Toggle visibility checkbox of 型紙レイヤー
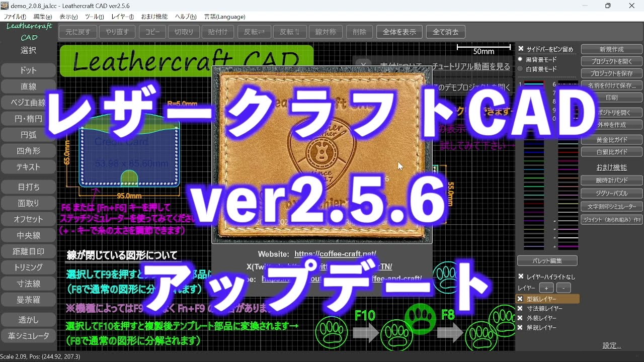This screenshot has width=644, height=362. (x=520, y=299)
